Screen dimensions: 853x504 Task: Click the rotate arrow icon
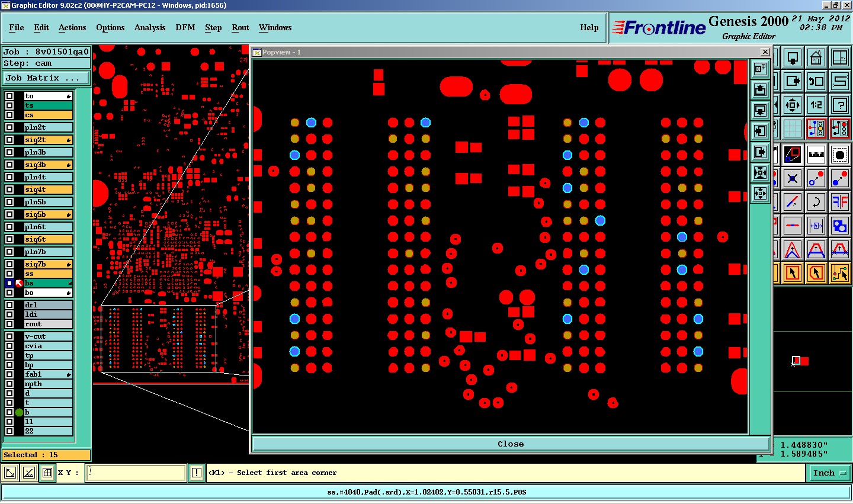(x=816, y=202)
